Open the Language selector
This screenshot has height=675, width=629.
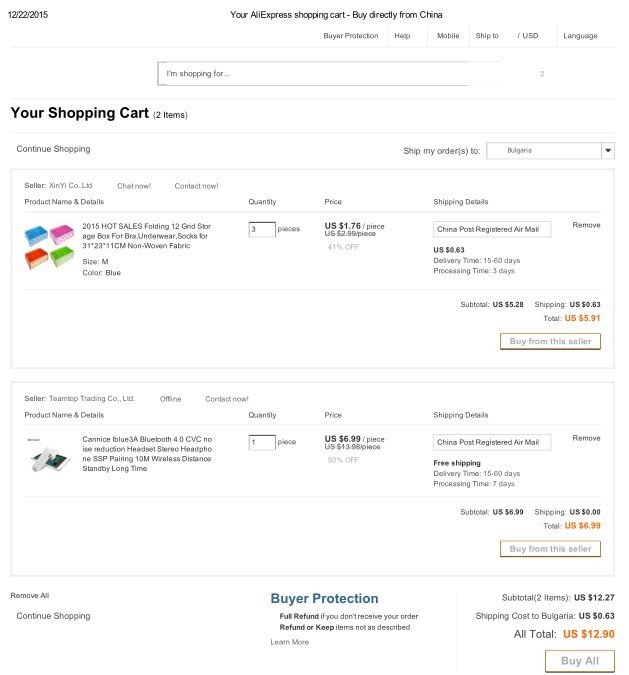coord(580,36)
